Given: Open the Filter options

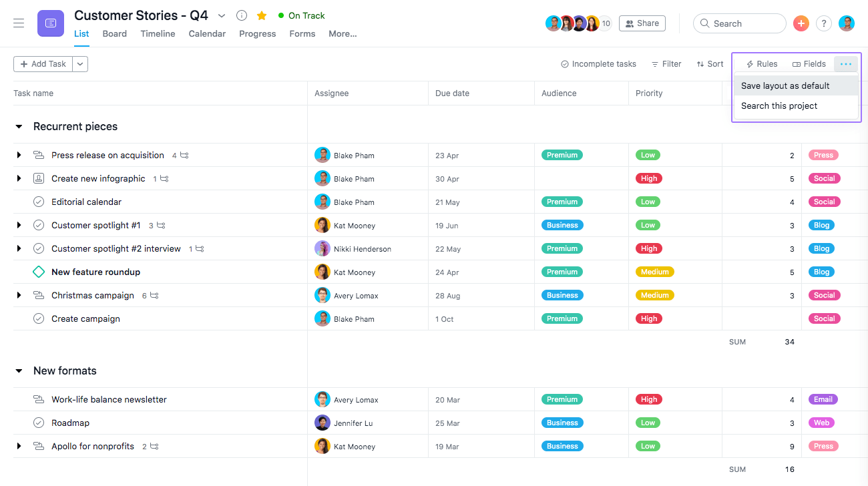Looking at the screenshot, I should point(666,64).
